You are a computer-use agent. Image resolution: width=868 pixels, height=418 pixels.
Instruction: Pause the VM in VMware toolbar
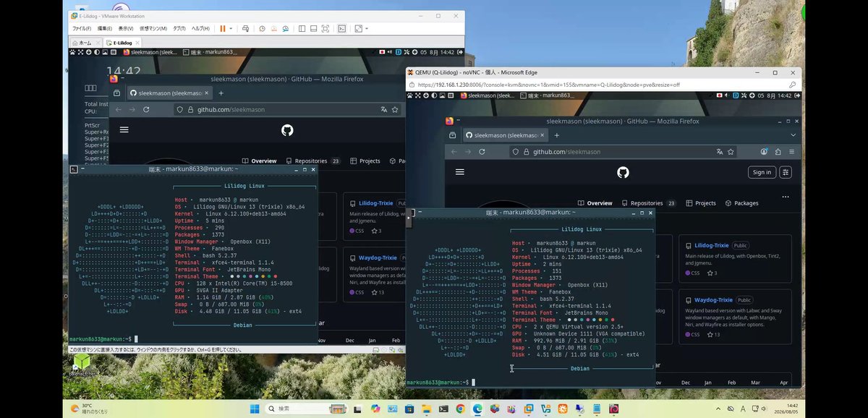[222, 28]
